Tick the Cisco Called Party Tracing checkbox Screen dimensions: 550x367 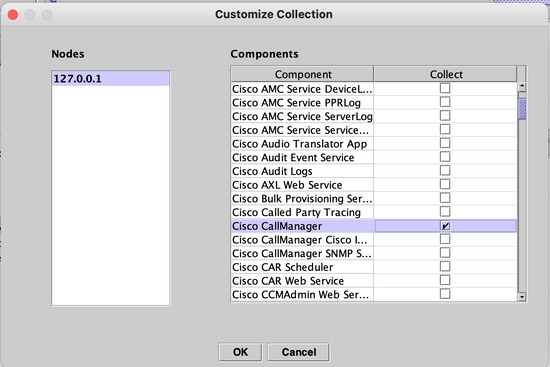tap(445, 211)
